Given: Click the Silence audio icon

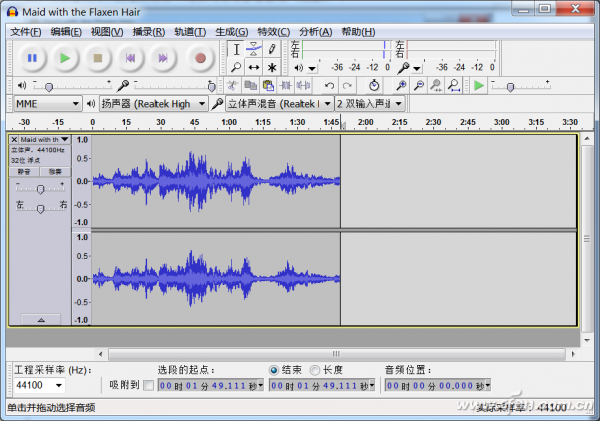Looking at the screenshot, I should 303,85.
